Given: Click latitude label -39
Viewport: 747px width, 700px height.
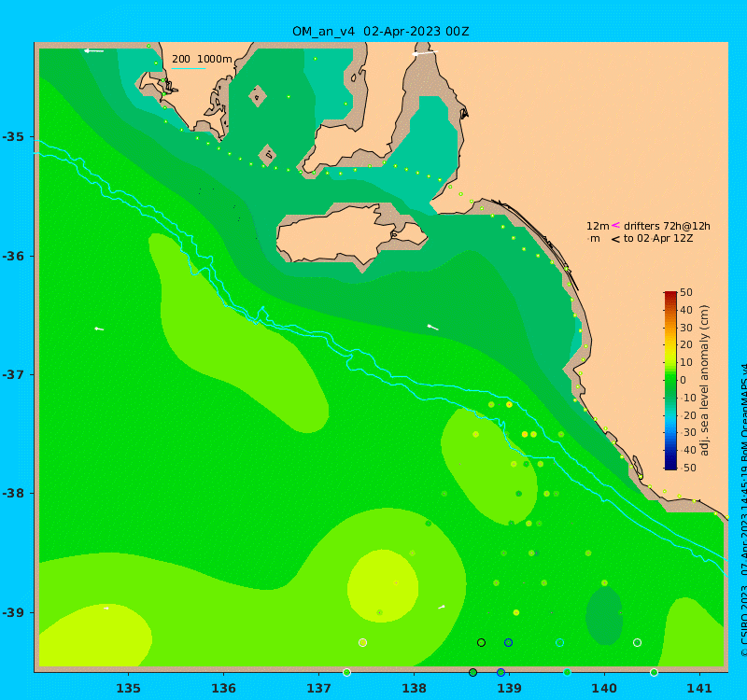Looking at the screenshot, I should coord(13,612).
